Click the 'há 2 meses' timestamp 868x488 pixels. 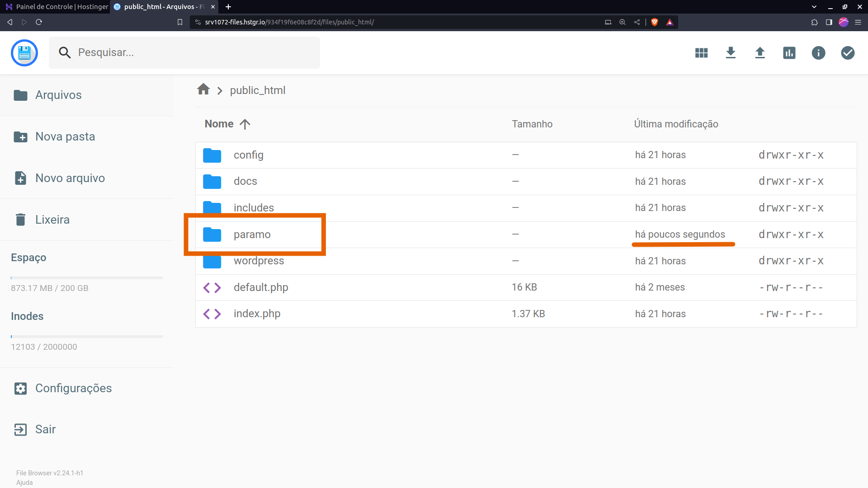[660, 287]
